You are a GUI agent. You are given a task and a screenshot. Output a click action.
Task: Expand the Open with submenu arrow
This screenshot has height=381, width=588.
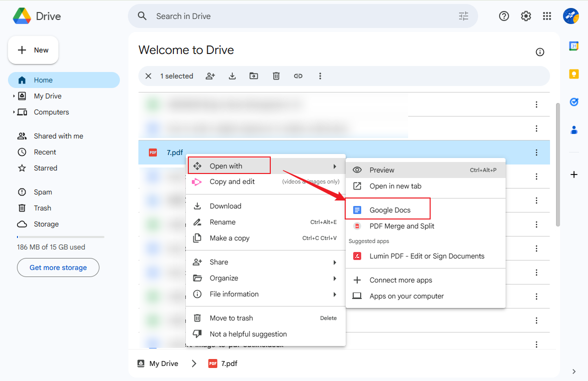pyautogui.click(x=336, y=165)
